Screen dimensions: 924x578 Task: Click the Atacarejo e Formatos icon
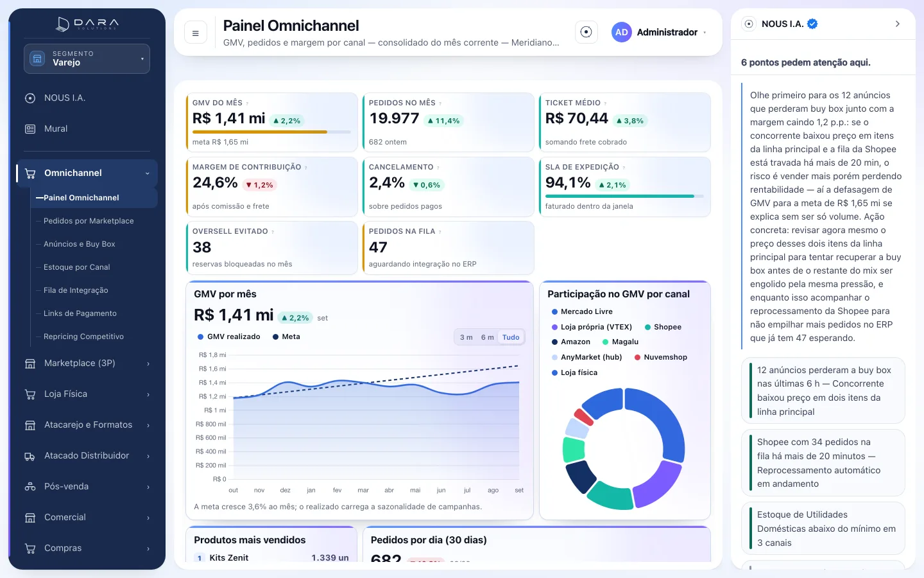click(30, 425)
